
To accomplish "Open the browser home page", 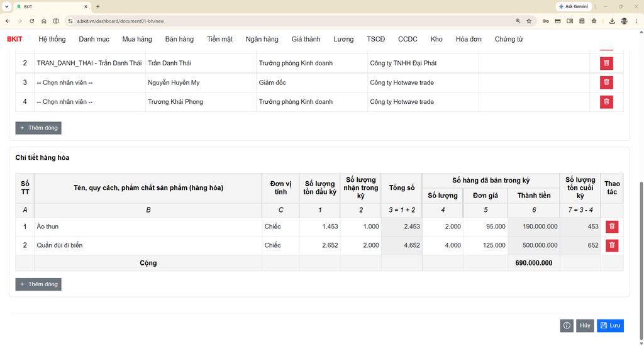I will click(44, 21).
